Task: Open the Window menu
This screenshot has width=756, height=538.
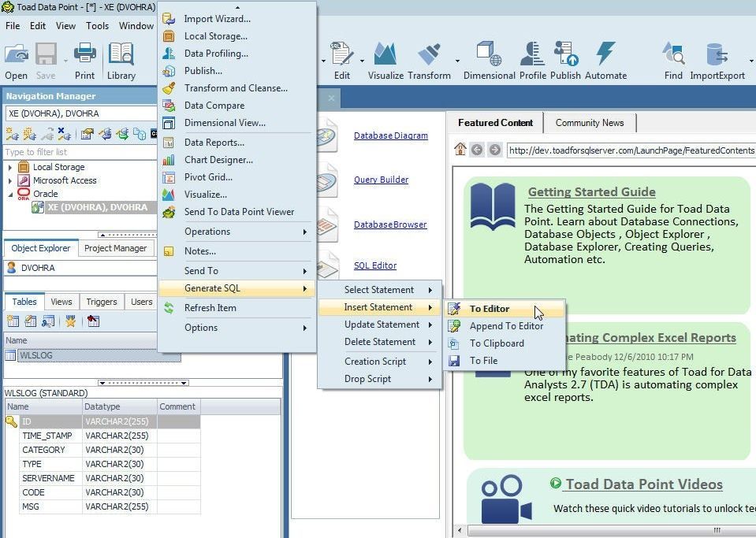Action: (136, 26)
